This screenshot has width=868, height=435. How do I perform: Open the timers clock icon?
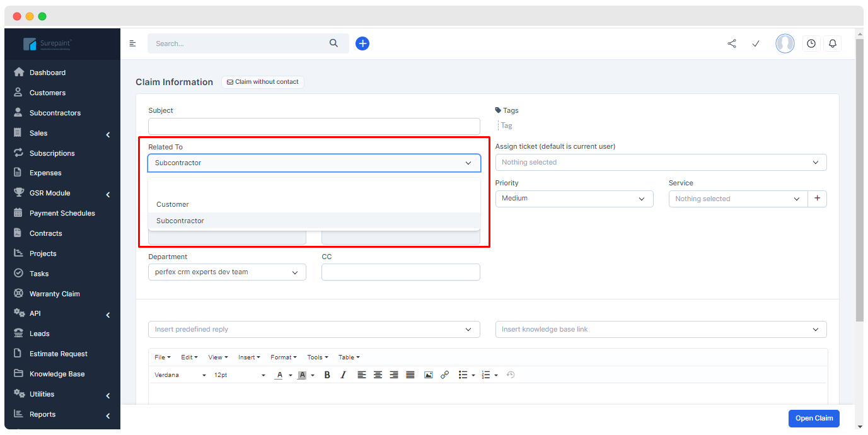click(811, 43)
